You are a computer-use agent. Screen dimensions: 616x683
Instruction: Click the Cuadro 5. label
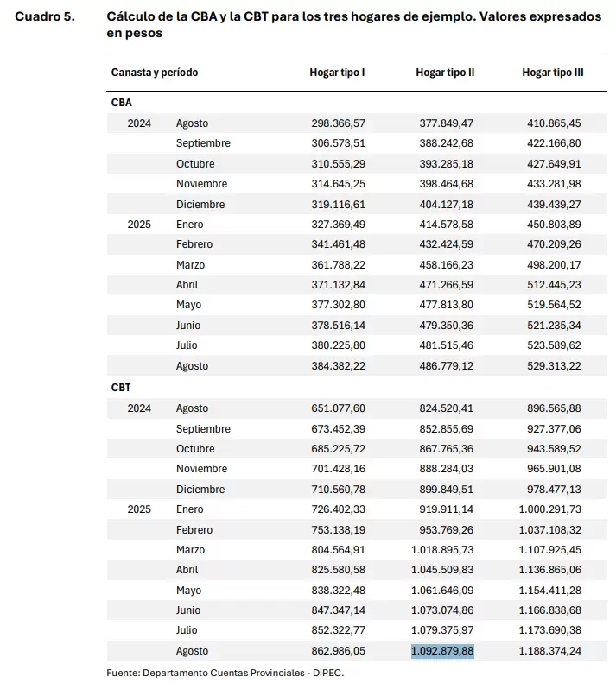[45, 16]
